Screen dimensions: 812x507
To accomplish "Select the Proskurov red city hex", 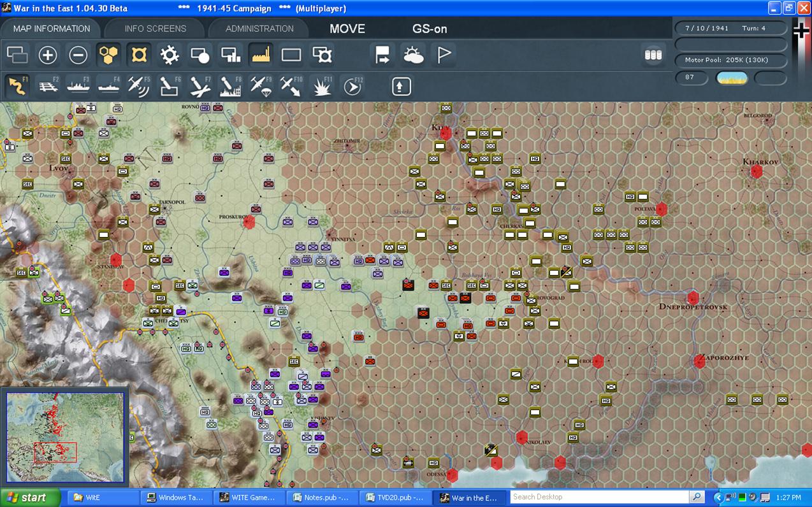I will 249,222.
